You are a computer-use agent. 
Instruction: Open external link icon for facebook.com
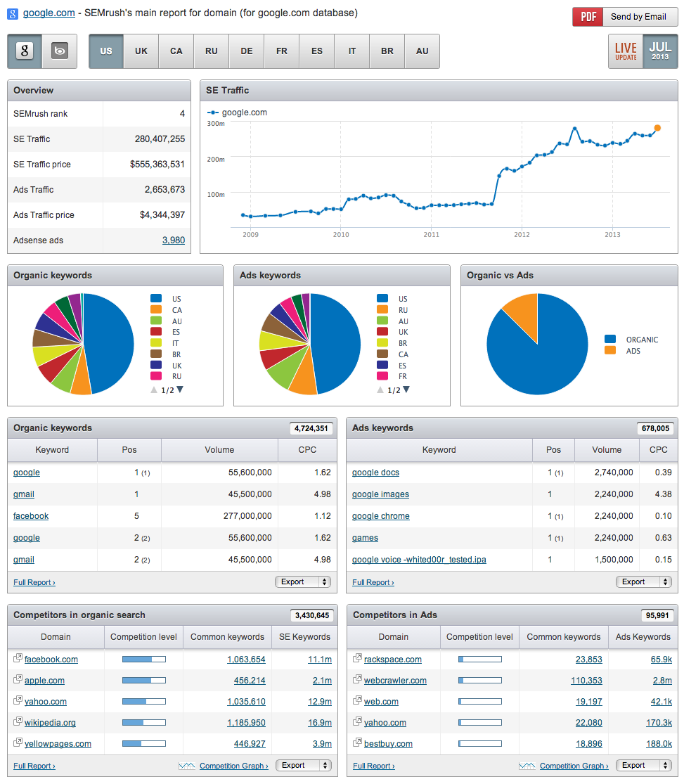pyautogui.click(x=18, y=659)
